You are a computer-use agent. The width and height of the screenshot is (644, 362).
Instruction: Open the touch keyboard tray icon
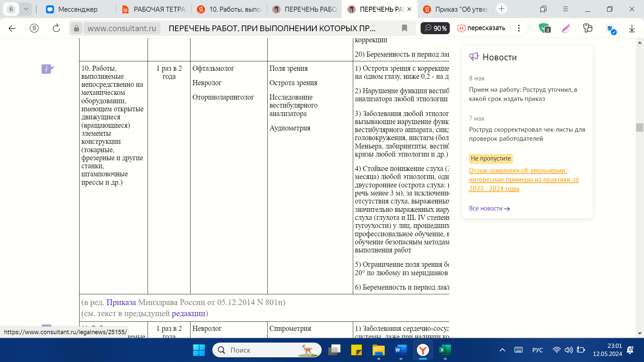point(519,350)
